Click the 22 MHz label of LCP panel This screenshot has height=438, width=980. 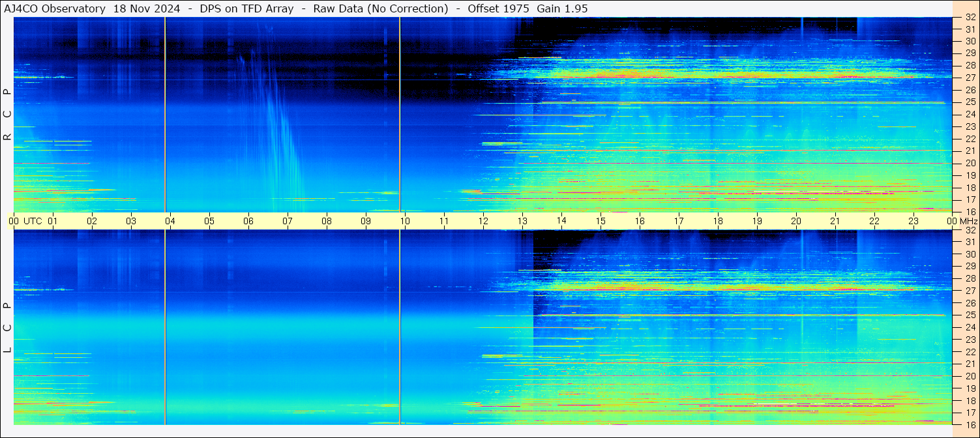click(970, 352)
